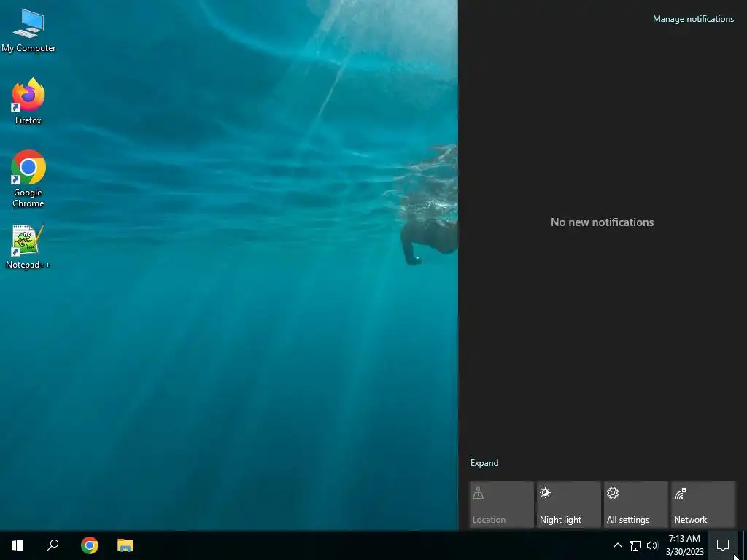The height and width of the screenshot is (560, 747).
Task: Open the My Computer desktop icon
Action: pos(28,31)
